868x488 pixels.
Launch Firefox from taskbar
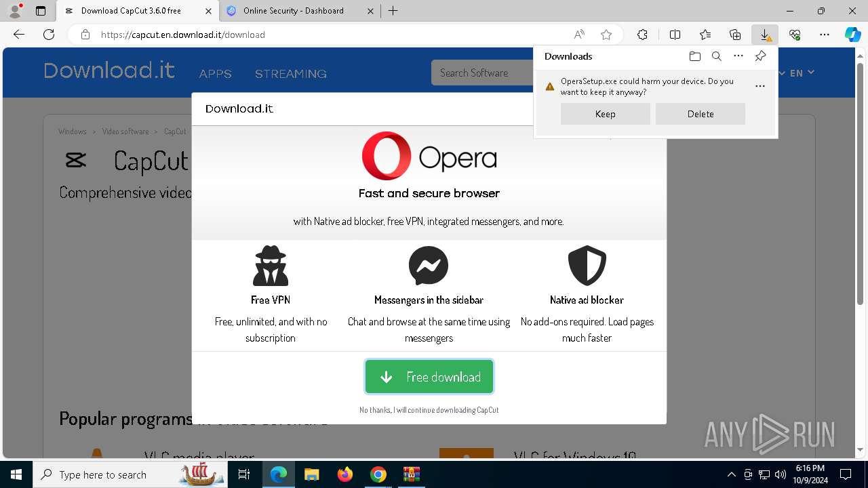[x=345, y=474]
